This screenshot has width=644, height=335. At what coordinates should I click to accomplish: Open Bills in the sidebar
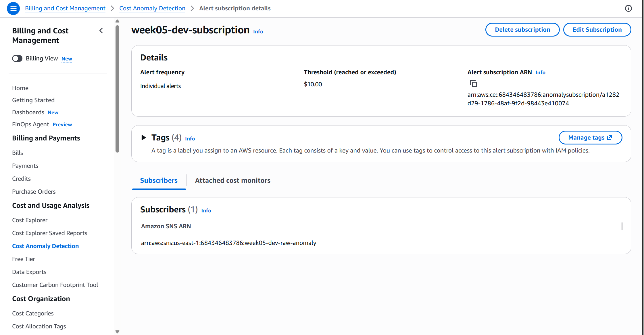tap(18, 153)
